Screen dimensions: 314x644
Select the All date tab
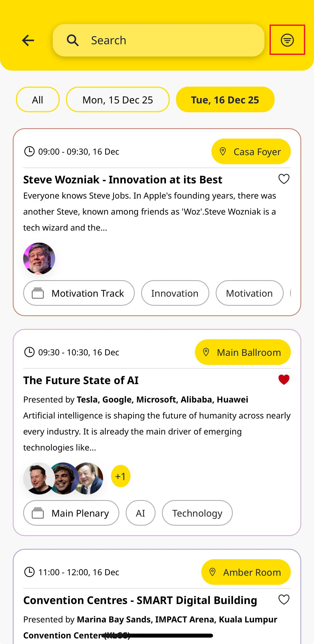38,100
